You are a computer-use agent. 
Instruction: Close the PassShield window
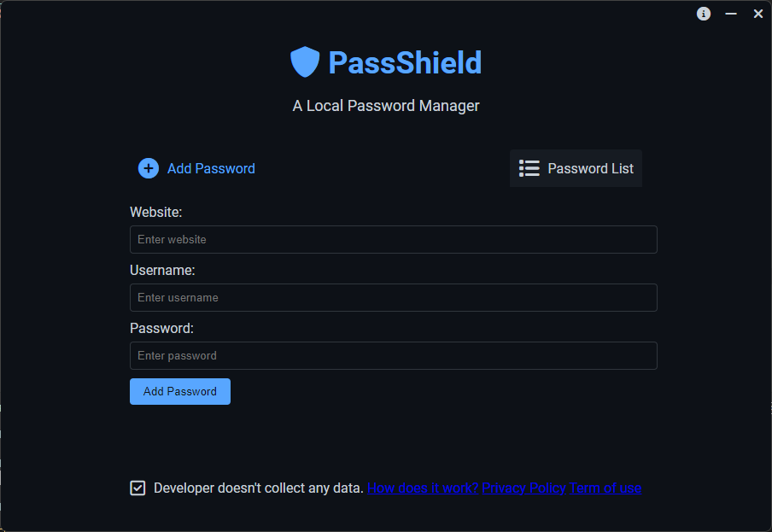(757, 14)
